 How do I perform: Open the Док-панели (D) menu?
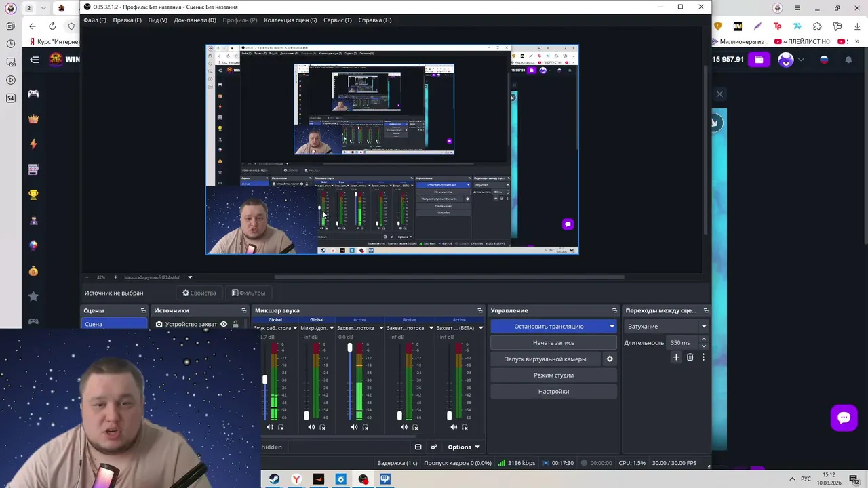click(x=195, y=20)
